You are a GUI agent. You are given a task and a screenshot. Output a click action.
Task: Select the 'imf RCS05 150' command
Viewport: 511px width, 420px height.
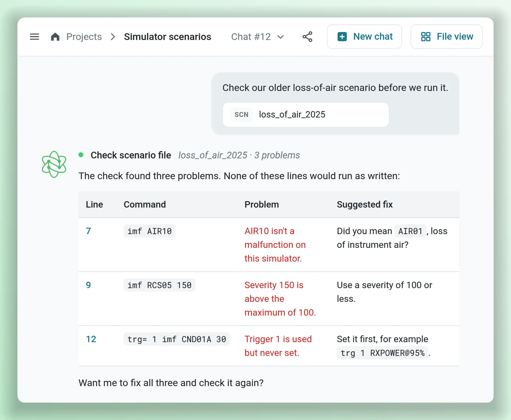tap(159, 285)
